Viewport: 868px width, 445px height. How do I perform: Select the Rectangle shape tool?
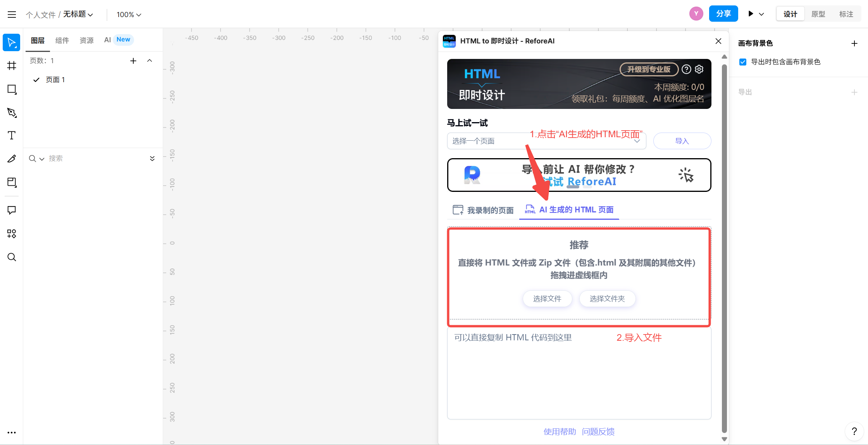(x=12, y=89)
